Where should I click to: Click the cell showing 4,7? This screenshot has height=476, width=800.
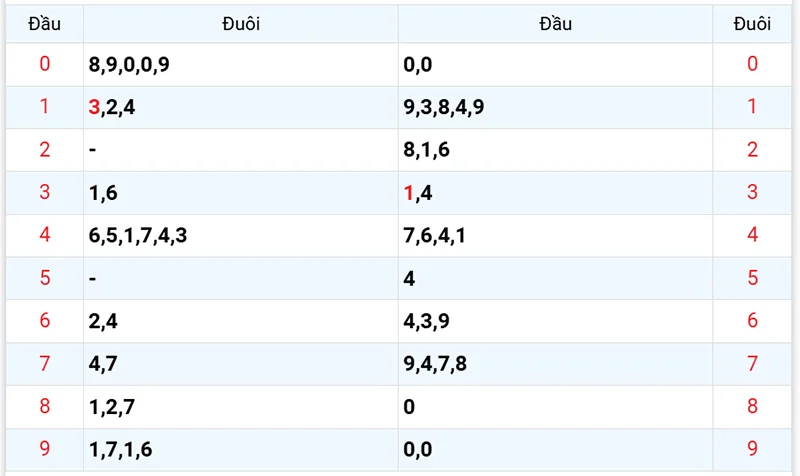point(103,364)
